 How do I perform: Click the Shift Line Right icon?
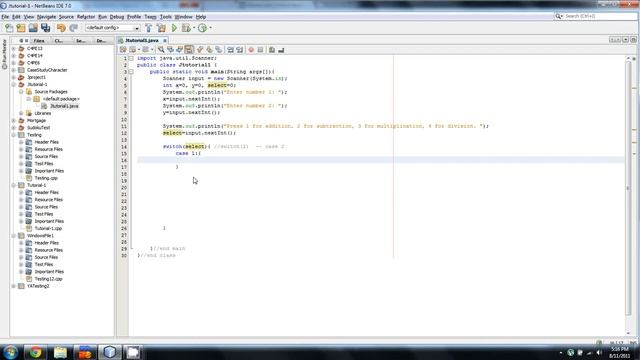(240, 50)
